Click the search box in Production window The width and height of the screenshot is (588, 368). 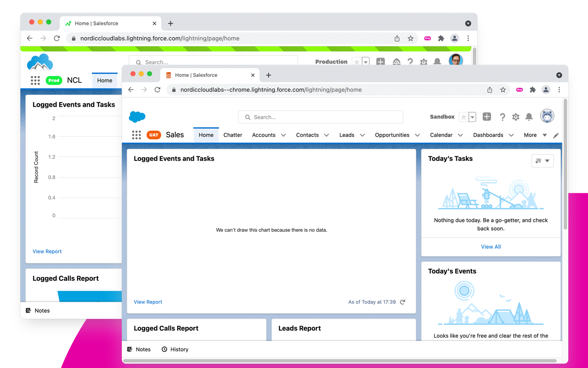pos(213,62)
